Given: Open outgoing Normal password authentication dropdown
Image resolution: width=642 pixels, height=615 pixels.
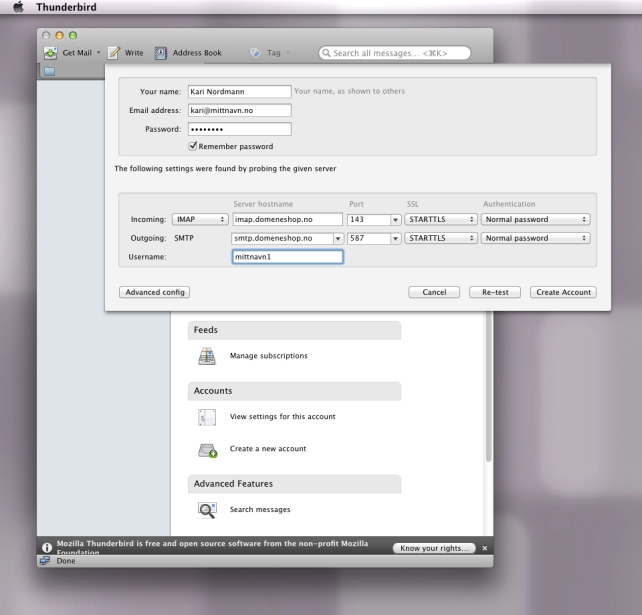Looking at the screenshot, I should point(536,238).
